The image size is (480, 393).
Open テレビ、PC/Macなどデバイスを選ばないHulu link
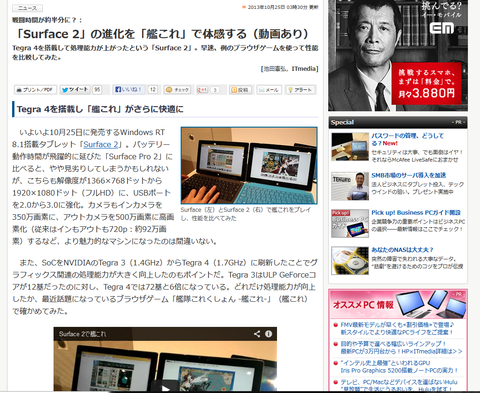pyautogui.click(x=399, y=385)
